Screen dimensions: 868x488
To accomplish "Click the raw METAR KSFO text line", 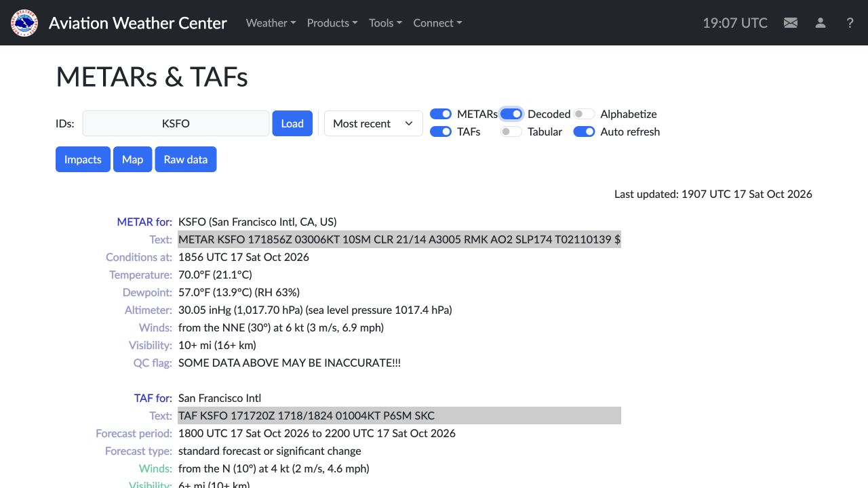I will click(399, 239).
